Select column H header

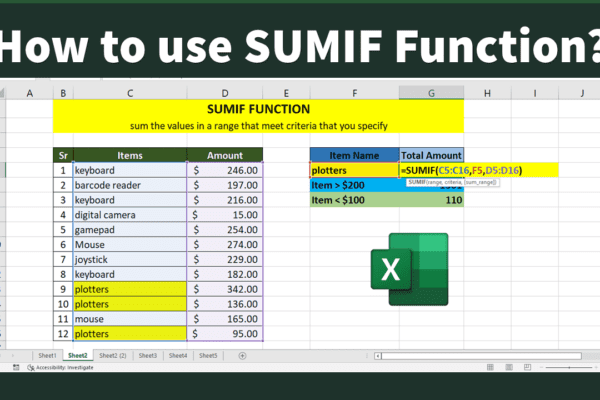(488, 93)
